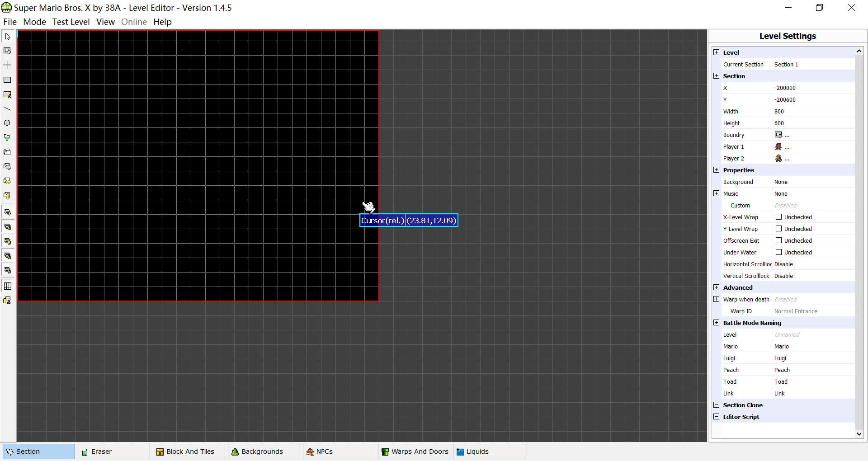Open the Liquids tab
This screenshot has width=868, height=461.
489,452
